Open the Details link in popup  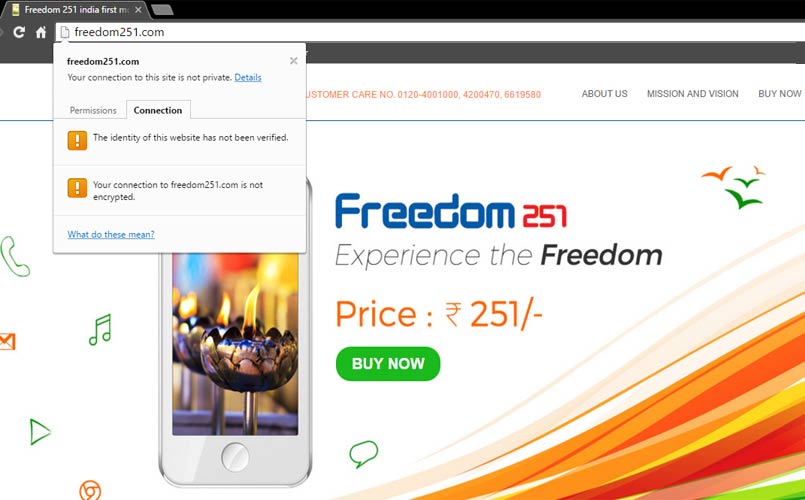point(248,78)
